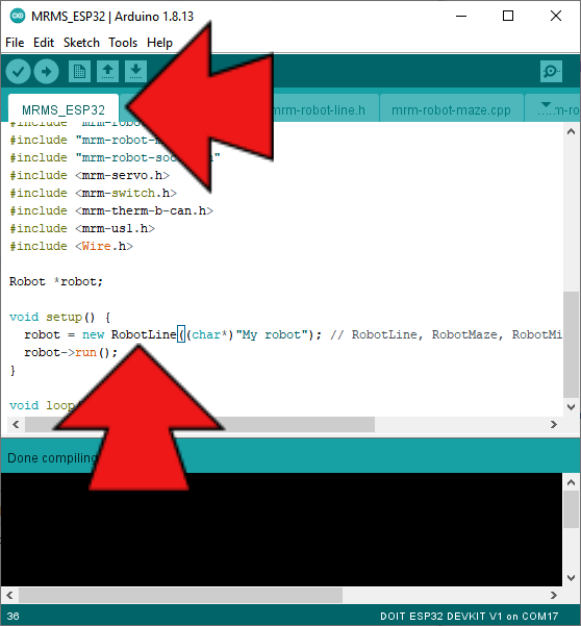Click the editor vertical scrollbar thumb

click(571, 344)
